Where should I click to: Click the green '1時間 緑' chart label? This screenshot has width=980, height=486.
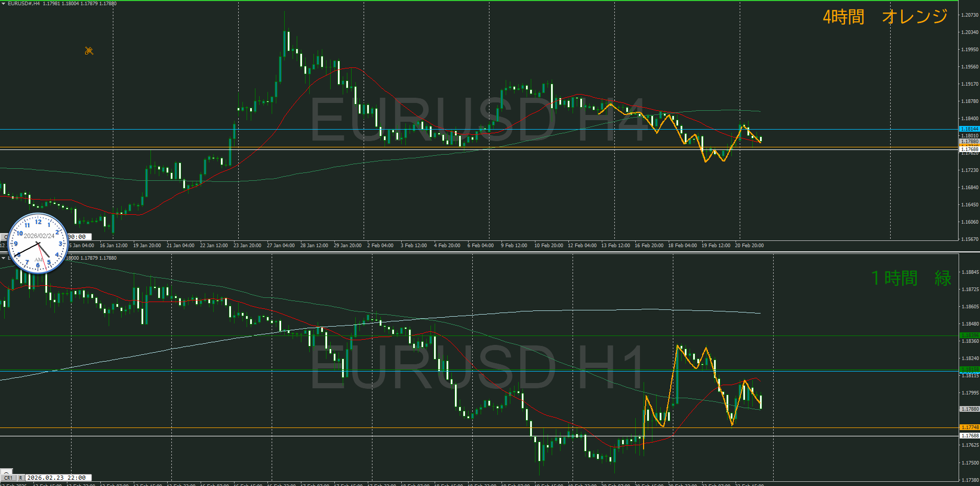click(x=911, y=278)
